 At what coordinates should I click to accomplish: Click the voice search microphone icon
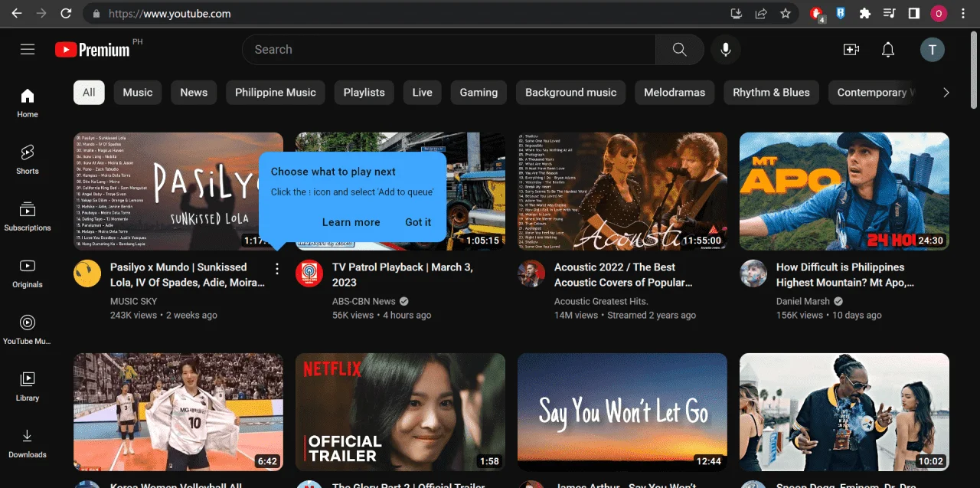(726, 50)
